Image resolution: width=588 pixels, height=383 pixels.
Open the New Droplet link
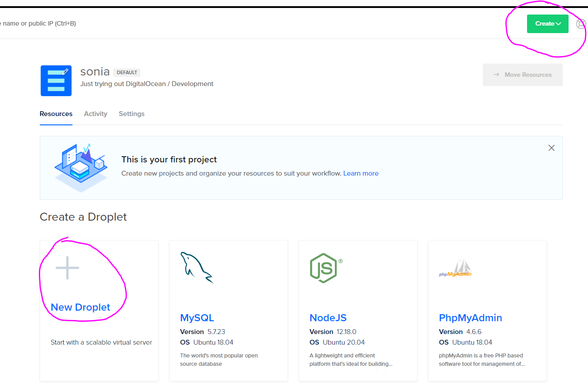tap(80, 307)
